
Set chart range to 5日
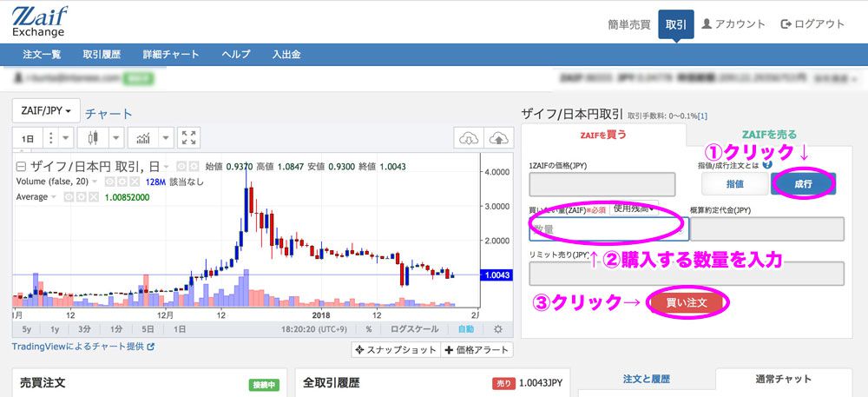[148, 329]
